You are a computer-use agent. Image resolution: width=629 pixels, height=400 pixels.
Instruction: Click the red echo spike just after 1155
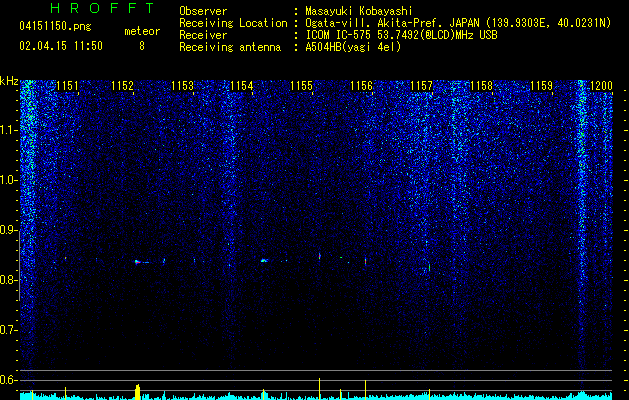(320, 255)
